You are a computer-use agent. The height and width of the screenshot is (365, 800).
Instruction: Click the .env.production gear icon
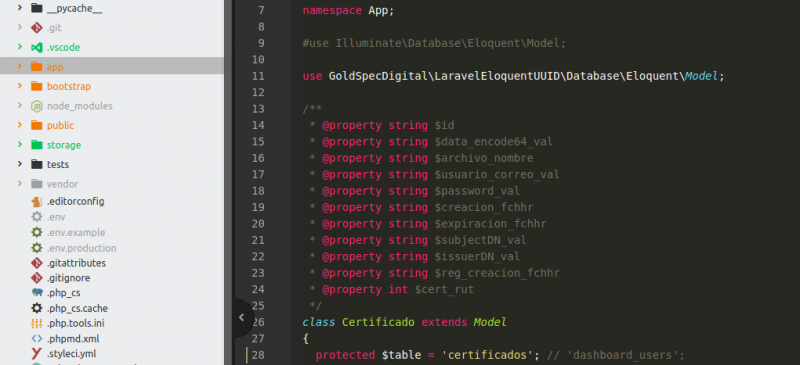[x=36, y=248]
